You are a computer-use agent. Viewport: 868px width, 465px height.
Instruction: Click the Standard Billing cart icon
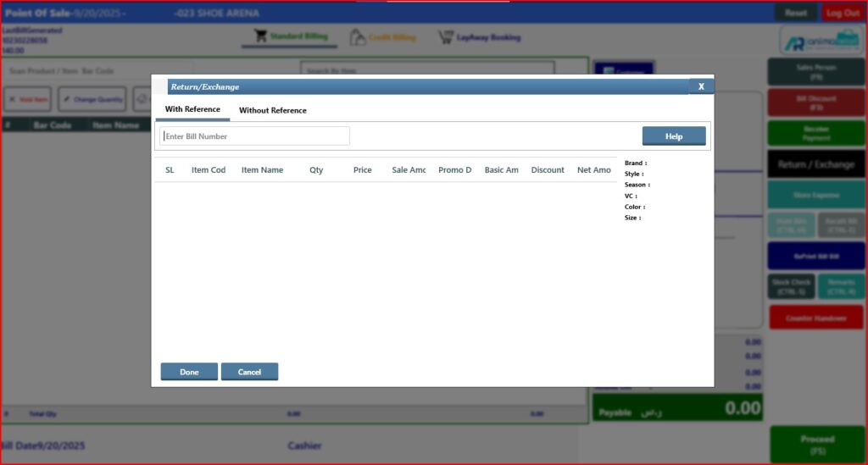point(260,36)
